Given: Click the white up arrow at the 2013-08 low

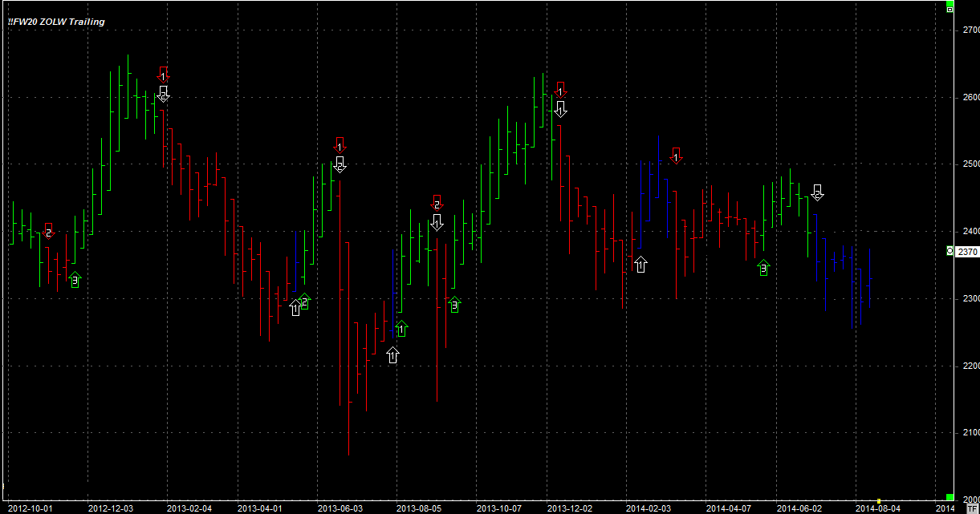Looking at the screenshot, I should 392,354.
